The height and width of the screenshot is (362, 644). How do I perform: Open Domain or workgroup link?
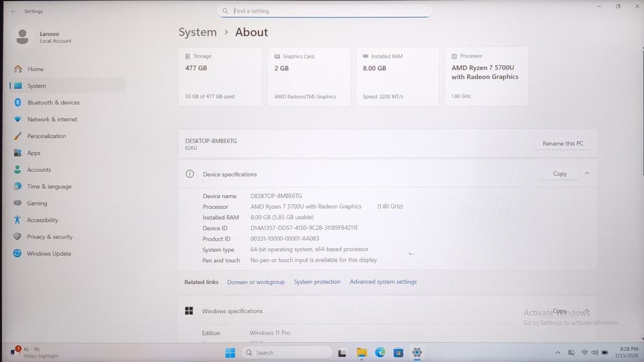point(256,282)
